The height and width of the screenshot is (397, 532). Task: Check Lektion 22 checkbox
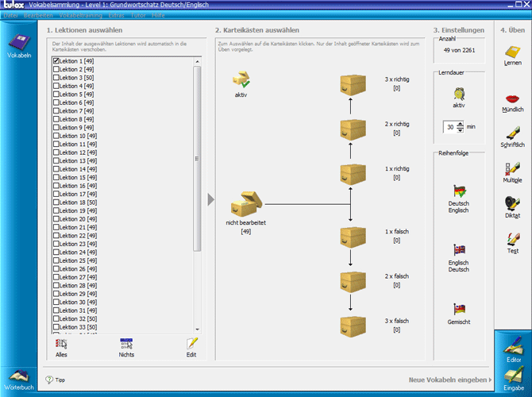click(56, 236)
